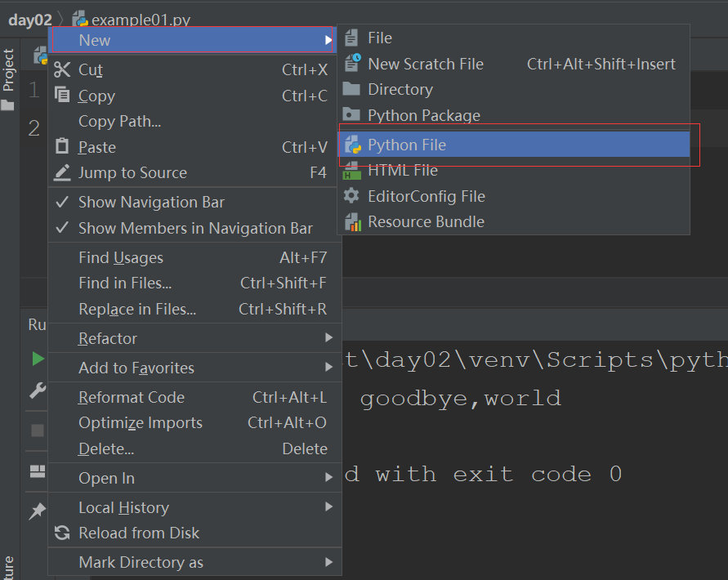
Task: Expand the Add to Favorites submenu
Action: (195, 368)
